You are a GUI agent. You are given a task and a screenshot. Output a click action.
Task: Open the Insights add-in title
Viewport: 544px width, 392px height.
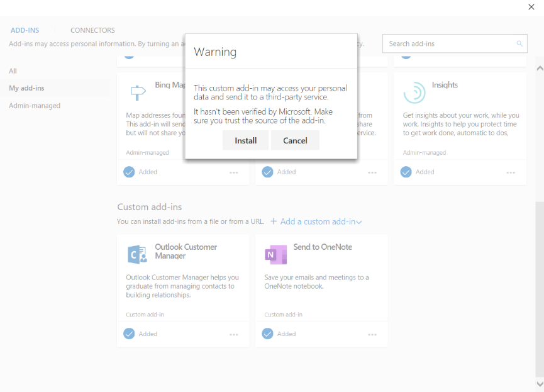445,85
